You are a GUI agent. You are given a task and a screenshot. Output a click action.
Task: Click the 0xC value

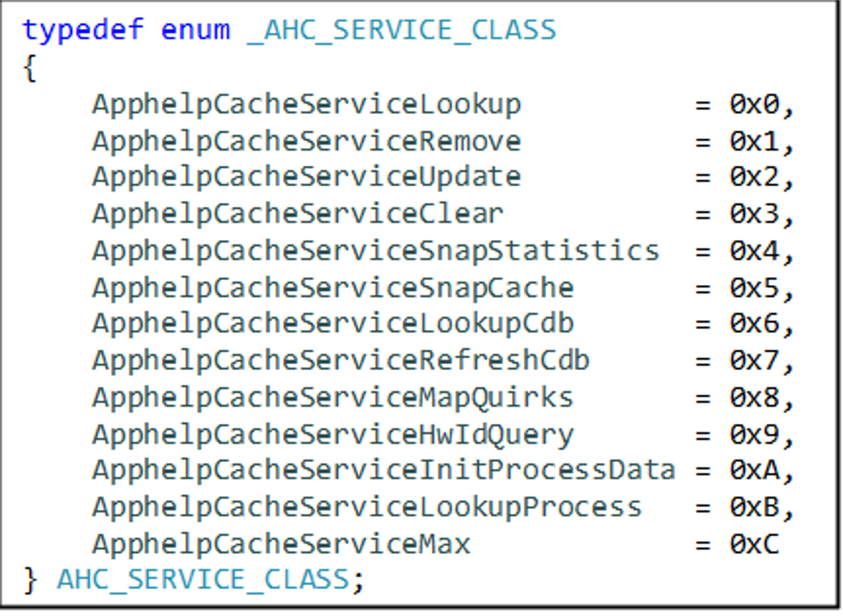point(754,544)
